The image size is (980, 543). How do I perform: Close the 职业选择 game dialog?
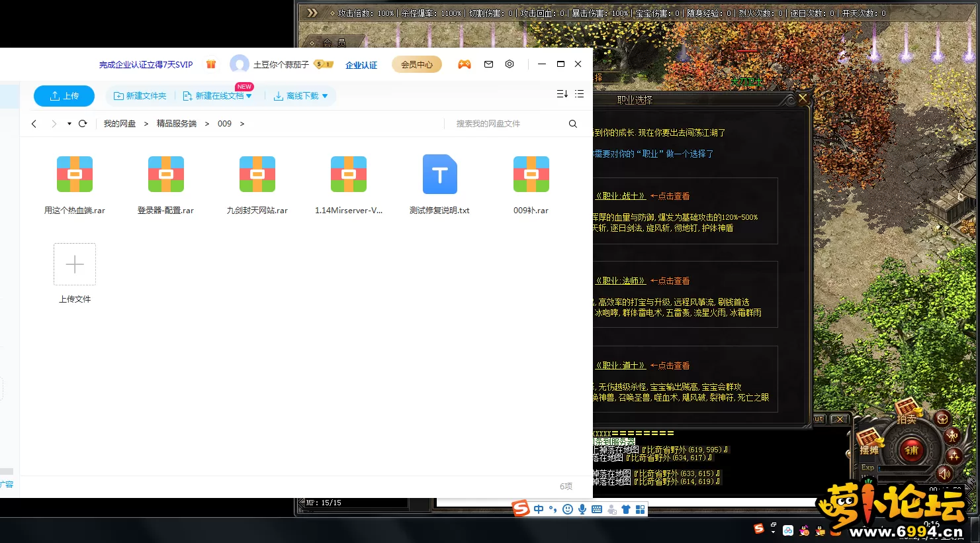(803, 98)
